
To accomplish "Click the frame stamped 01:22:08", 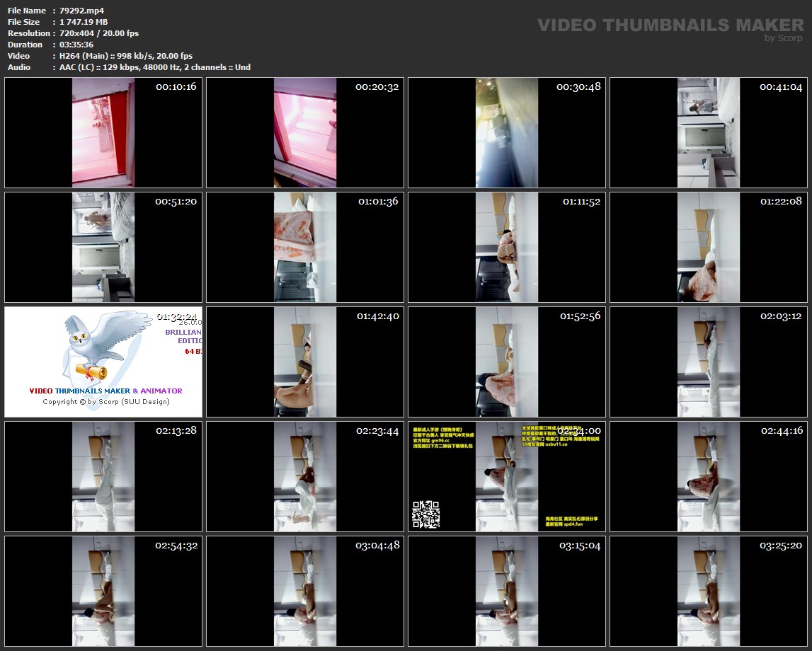I will coord(709,247).
